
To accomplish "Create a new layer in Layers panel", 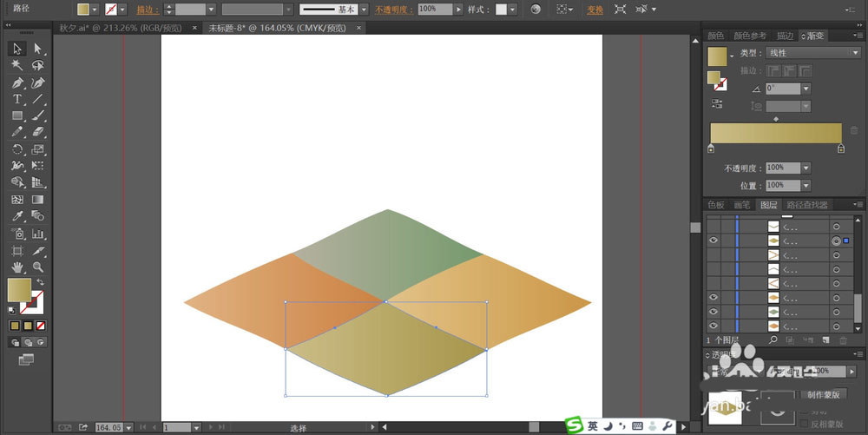I will pyautogui.click(x=825, y=339).
